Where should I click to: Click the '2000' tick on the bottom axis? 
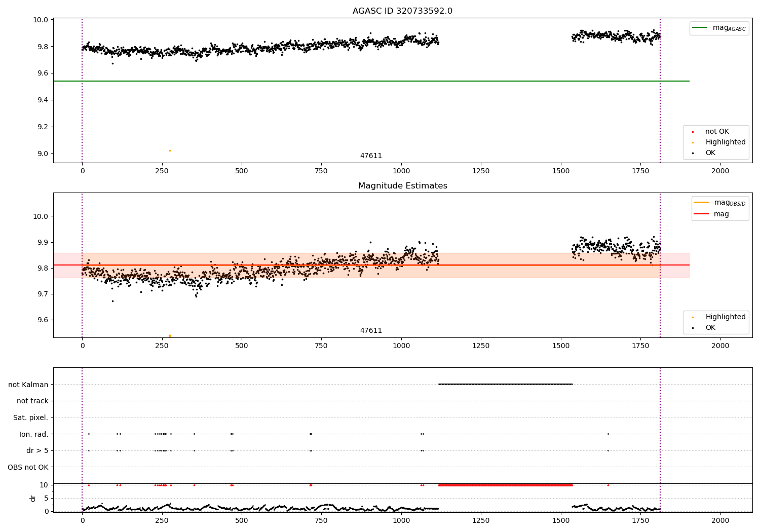[720, 520]
